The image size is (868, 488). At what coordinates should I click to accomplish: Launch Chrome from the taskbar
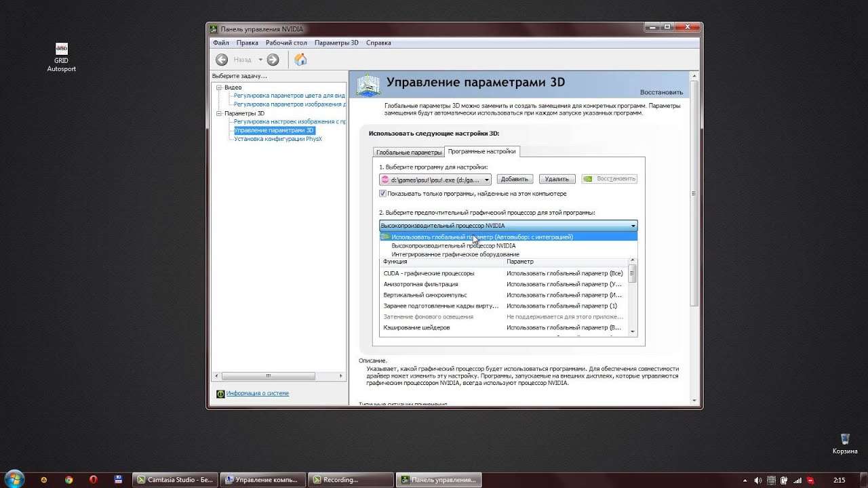[x=68, y=479]
